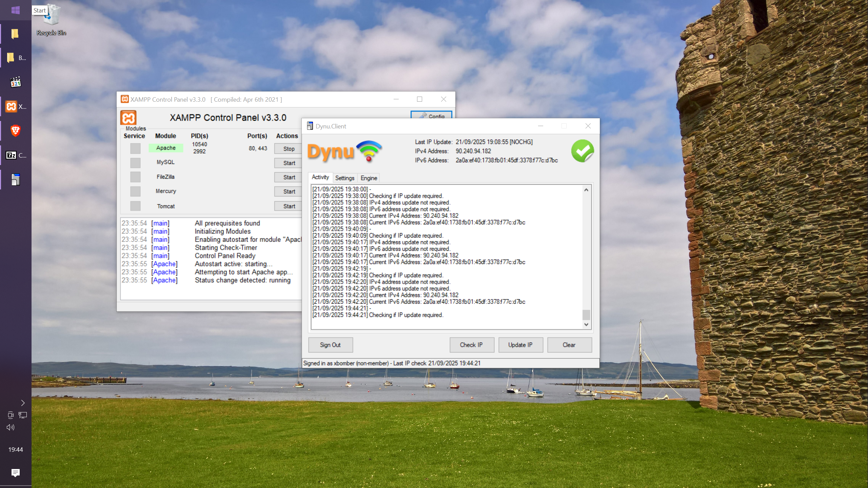Click the XAMPP log line 'Initializing Modules'
This screenshot has height=488, width=868.
coord(223,231)
